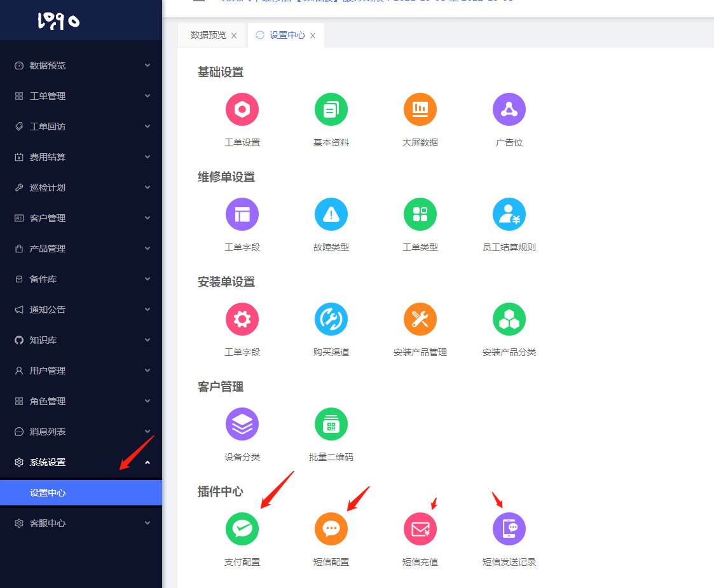The width and height of the screenshot is (714, 588).
Task: Expand the 费用结算 sidebar menu
Action: pos(81,157)
